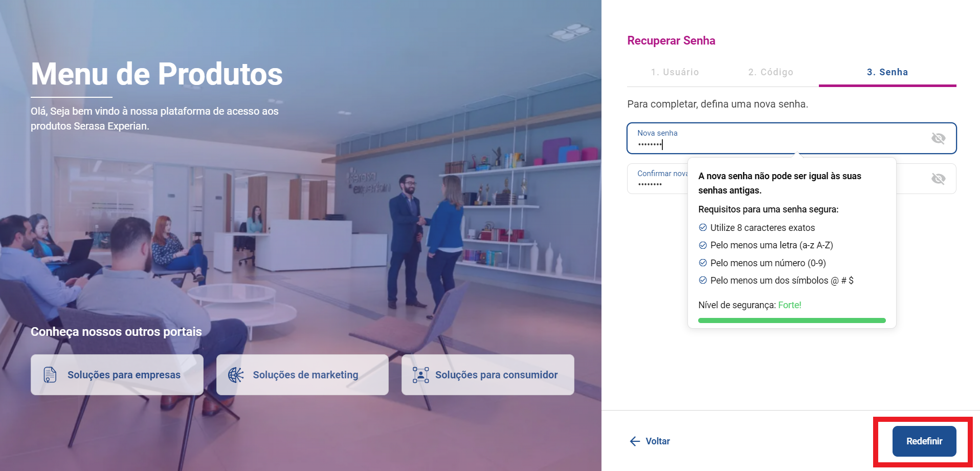This screenshot has width=980, height=471.
Task: Focus the Nova senha input field
Action: tap(791, 138)
